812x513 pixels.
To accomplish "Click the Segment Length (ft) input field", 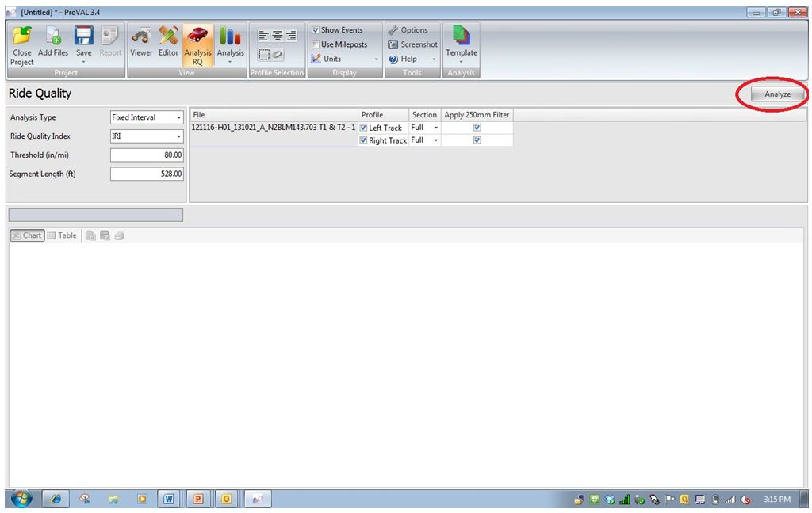I will [147, 174].
